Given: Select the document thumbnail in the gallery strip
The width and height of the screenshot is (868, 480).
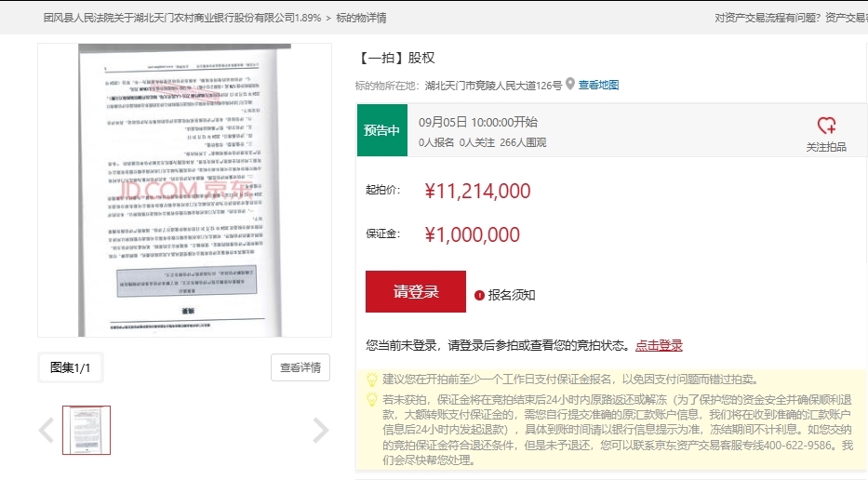Looking at the screenshot, I should pos(87,430).
